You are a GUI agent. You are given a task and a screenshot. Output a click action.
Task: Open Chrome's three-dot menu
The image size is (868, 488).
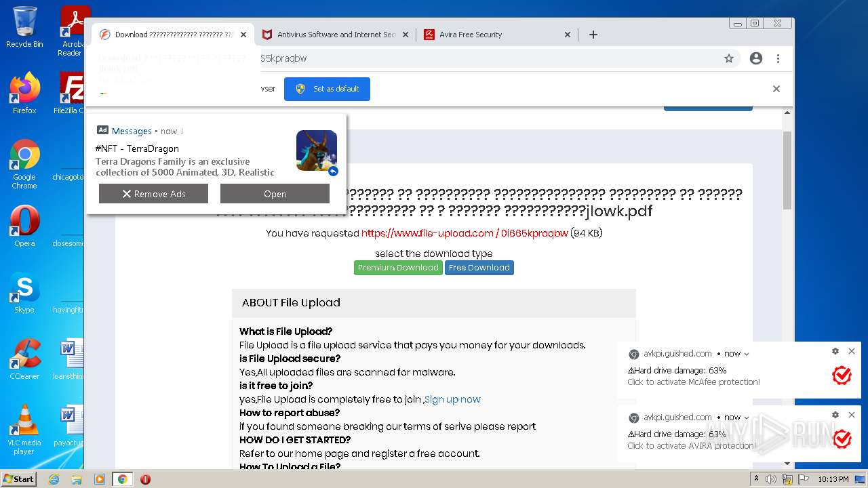coord(778,58)
